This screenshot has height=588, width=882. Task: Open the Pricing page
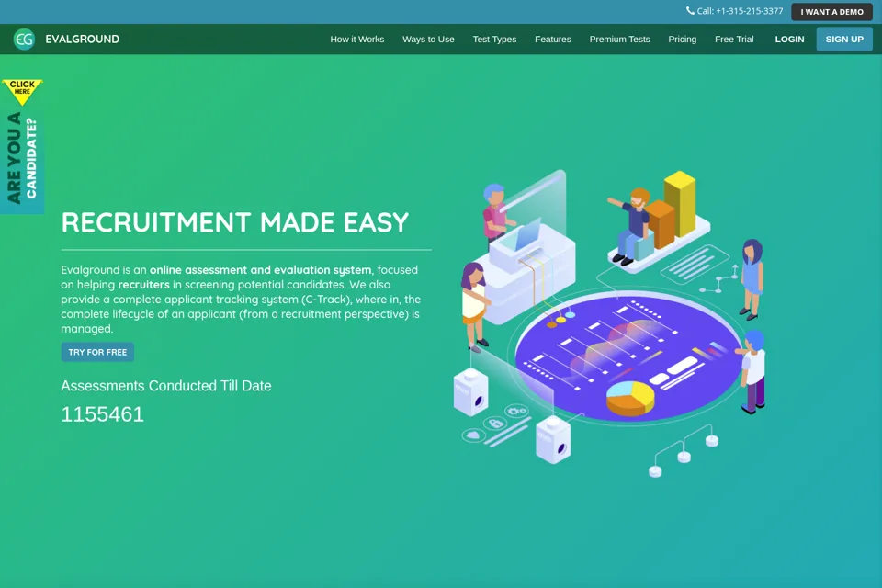click(x=683, y=40)
